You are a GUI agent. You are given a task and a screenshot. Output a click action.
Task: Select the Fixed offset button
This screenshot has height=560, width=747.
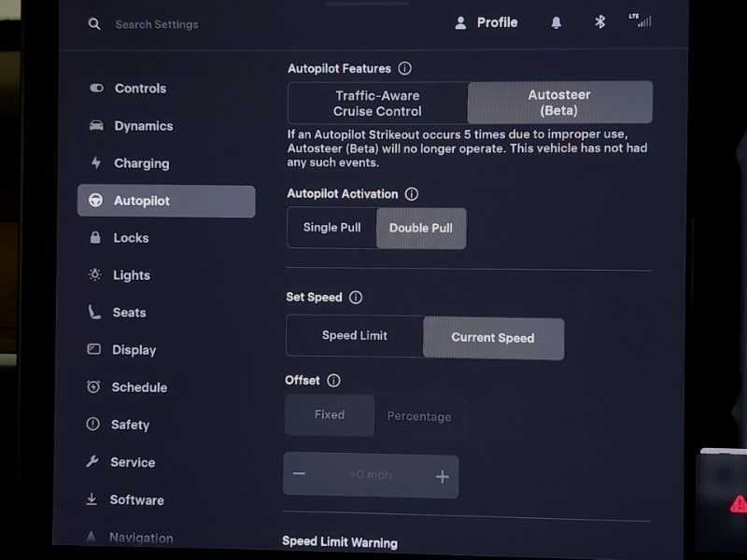click(x=330, y=415)
